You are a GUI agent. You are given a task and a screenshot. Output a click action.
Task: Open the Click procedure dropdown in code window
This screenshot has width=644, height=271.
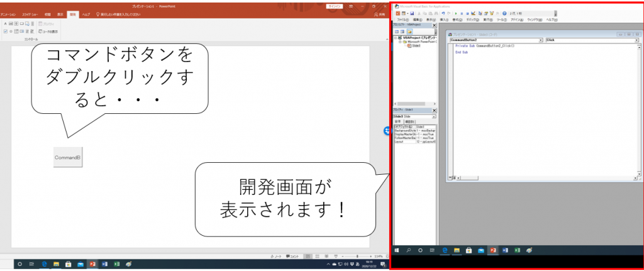[x=636, y=40]
